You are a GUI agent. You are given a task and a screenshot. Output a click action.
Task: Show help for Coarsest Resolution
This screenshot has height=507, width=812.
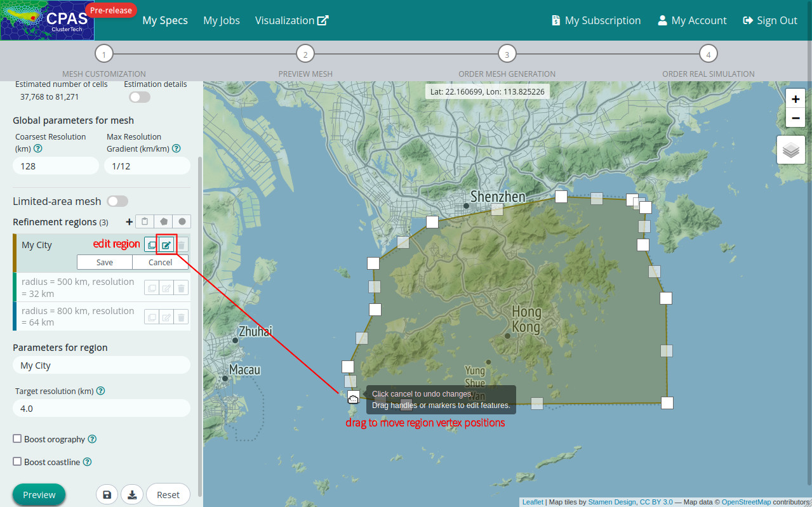pos(37,148)
